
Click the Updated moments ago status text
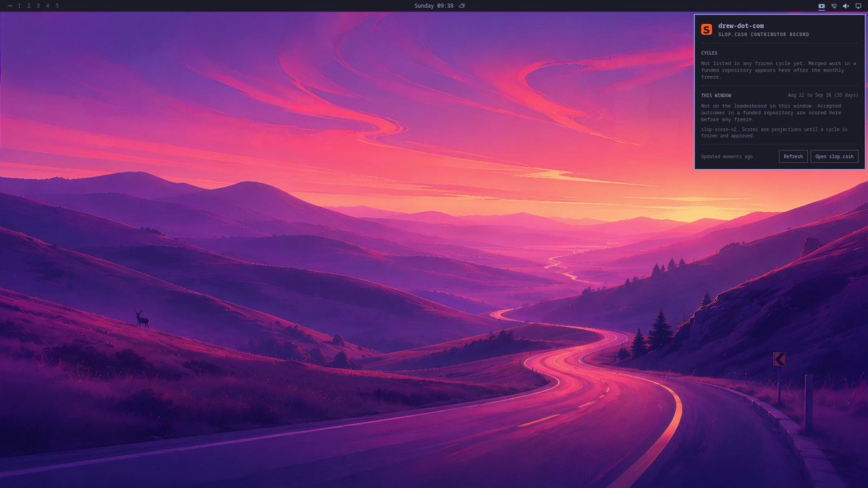tap(727, 156)
